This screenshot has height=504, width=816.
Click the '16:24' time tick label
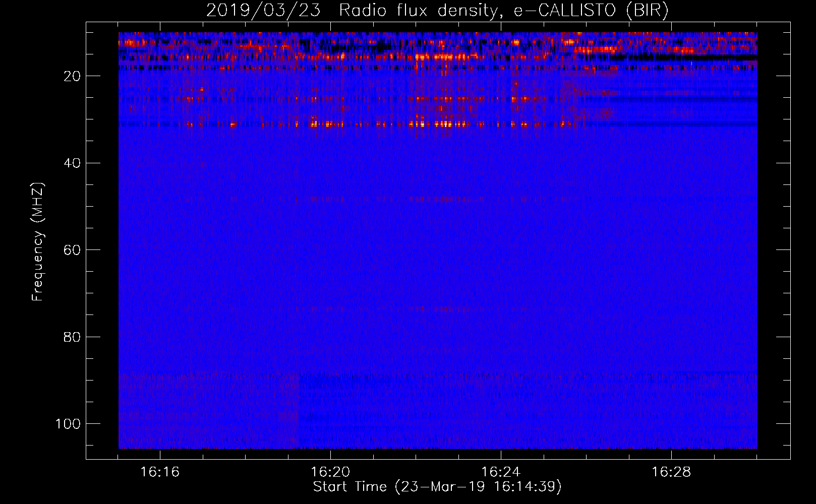click(501, 472)
